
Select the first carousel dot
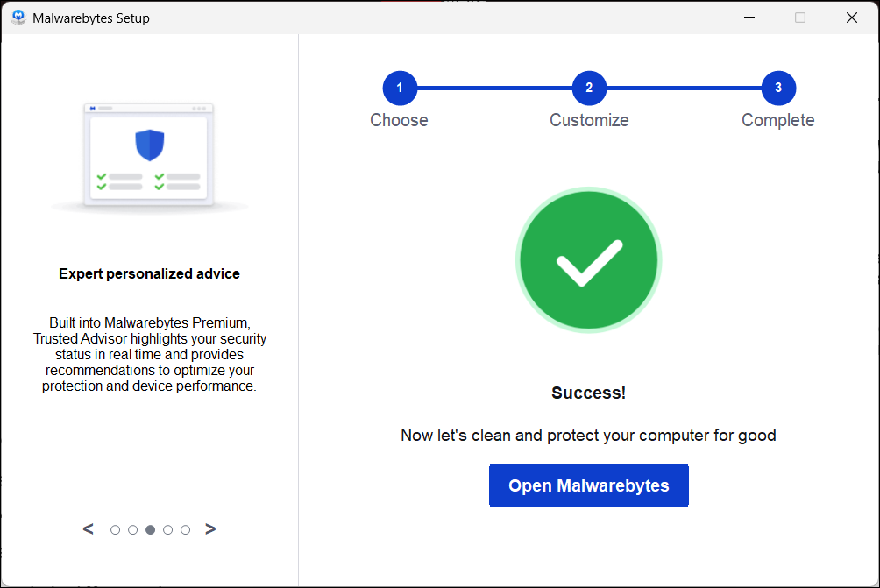click(x=115, y=529)
